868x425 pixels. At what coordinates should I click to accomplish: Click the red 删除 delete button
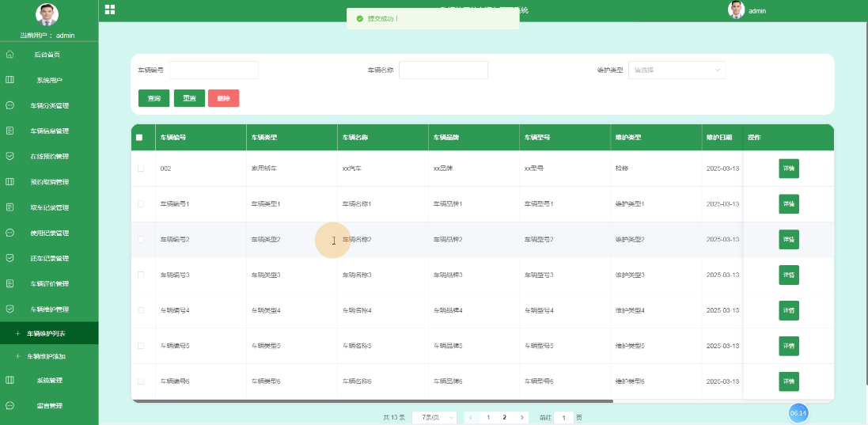point(224,98)
